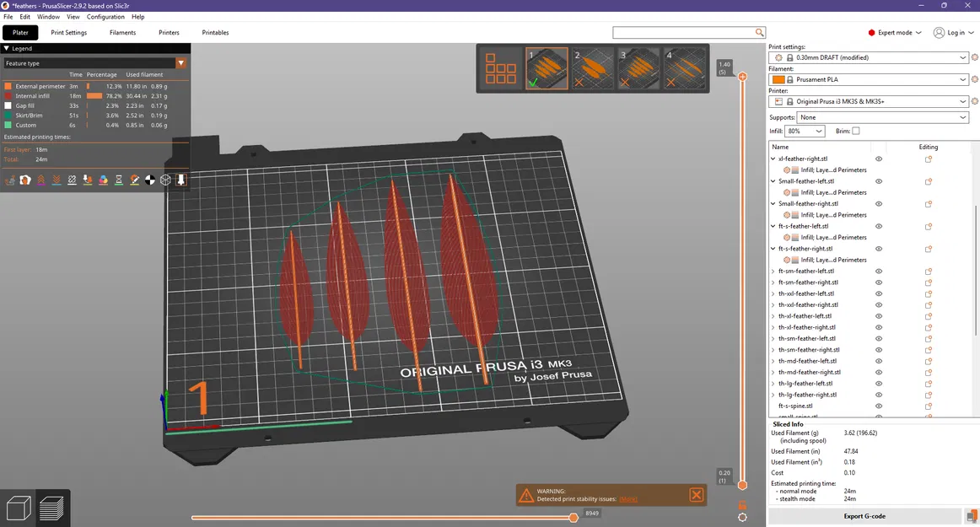The image size is (980, 527).
Task: Click Log in button
Action: click(953, 33)
